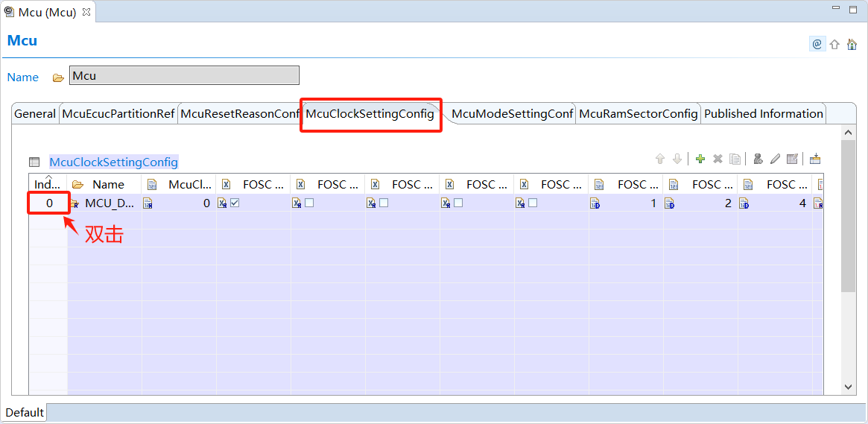
Task: Click the green plus add element icon
Action: click(700, 159)
